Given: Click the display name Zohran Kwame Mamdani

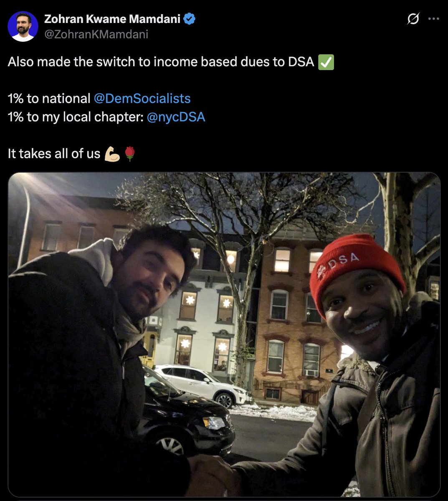Looking at the screenshot, I should [113, 19].
